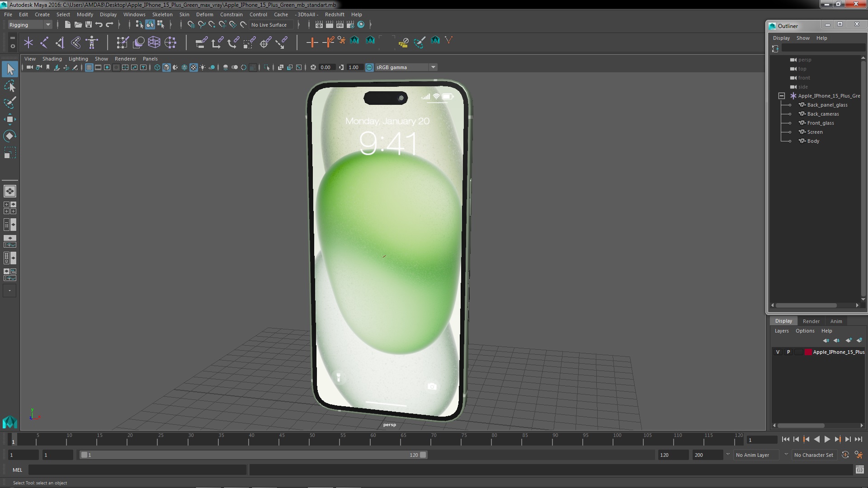
Task: Switch to Render layer tab
Action: pyautogui.click(x=811, y=321)
